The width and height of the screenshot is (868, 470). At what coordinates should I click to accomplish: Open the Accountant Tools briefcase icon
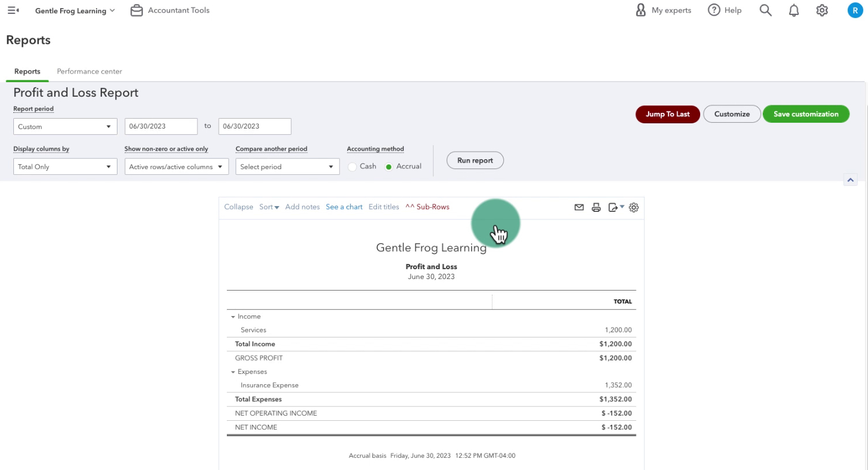[x=137, y=10]
